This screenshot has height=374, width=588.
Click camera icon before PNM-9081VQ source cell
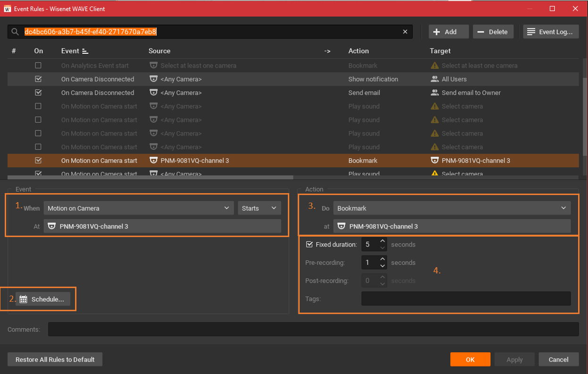click(x=153, y=161)
